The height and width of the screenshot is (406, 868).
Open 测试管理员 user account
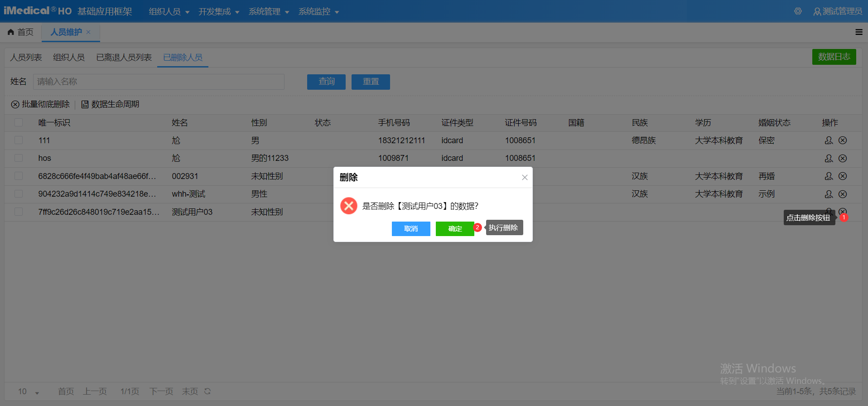pos(838,11)
